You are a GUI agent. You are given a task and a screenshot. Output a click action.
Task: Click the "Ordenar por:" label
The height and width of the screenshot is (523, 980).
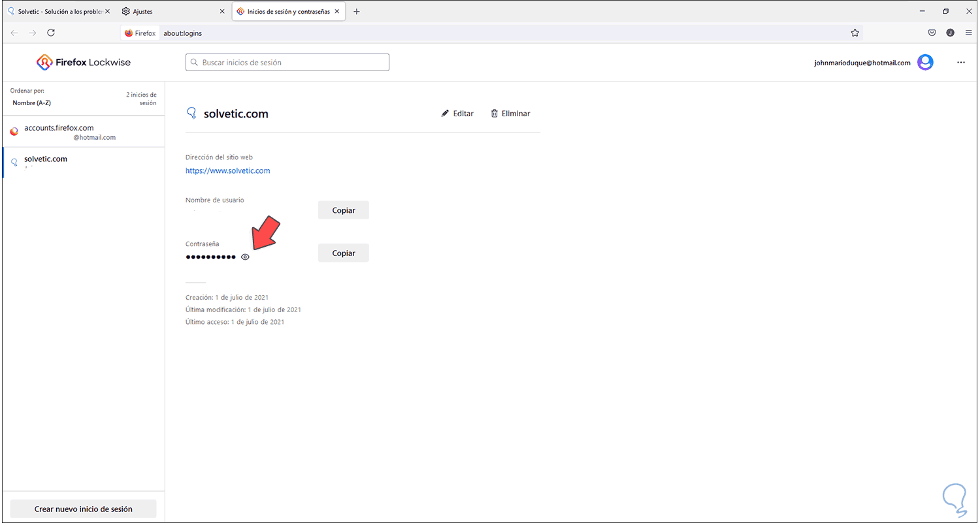pos(27,91)
